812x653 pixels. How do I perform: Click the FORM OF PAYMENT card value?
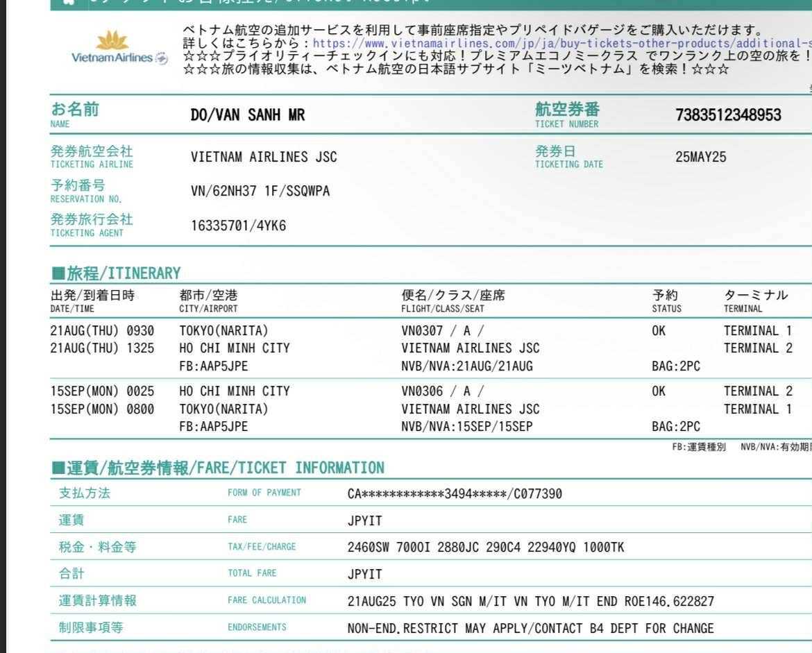[454, 494]
